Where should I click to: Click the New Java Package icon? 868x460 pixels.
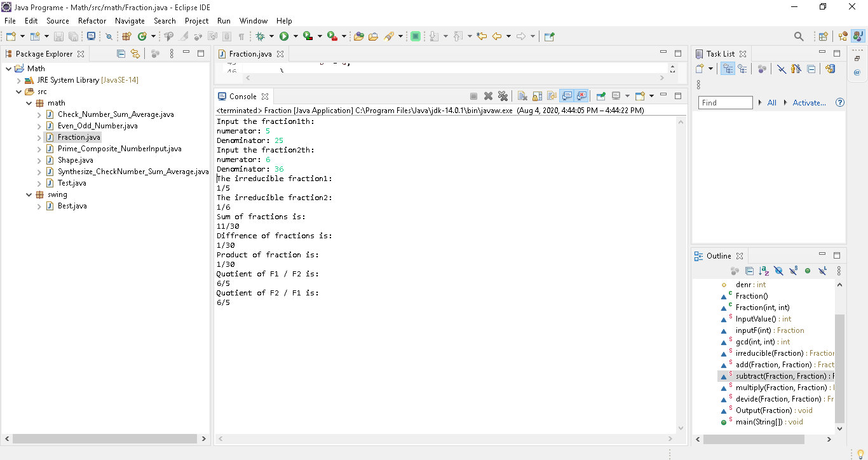(126, 36)
